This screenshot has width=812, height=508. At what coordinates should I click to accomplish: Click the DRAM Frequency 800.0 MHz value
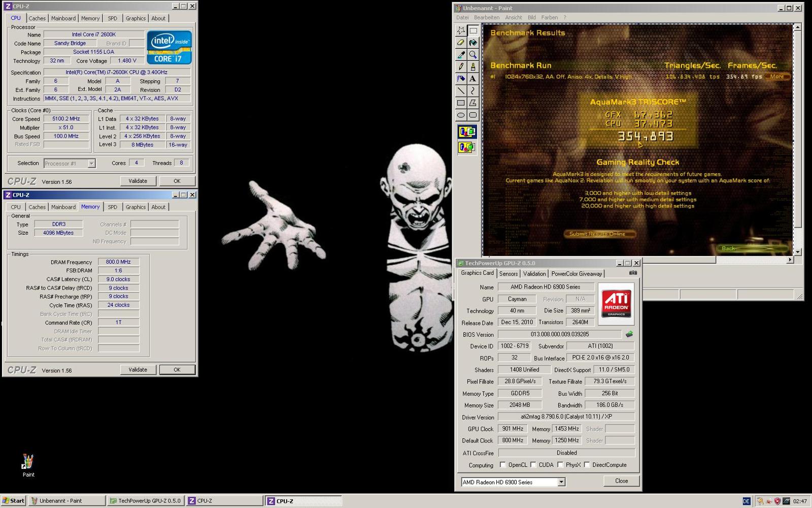(x=118, y=262)
